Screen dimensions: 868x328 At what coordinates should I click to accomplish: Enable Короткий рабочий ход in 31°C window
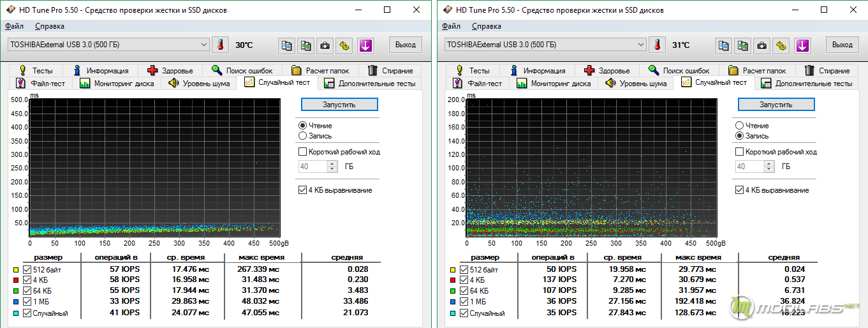tap(739, 152)
